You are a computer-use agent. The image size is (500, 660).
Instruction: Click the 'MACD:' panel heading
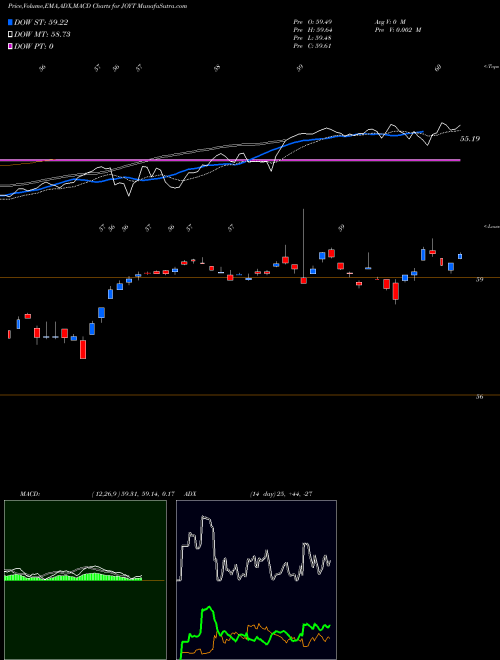coord(30,494)
